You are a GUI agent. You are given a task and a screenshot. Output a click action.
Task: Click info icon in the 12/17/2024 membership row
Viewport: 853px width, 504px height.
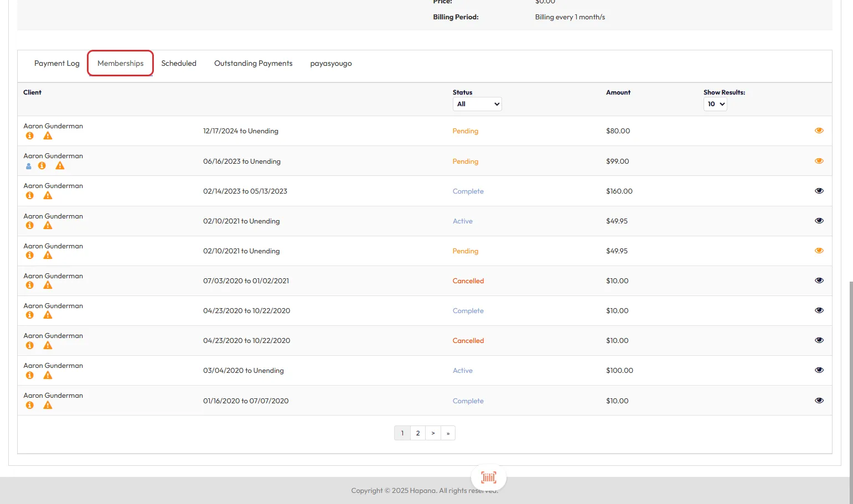pyautogui.click(x=30, y=136)
